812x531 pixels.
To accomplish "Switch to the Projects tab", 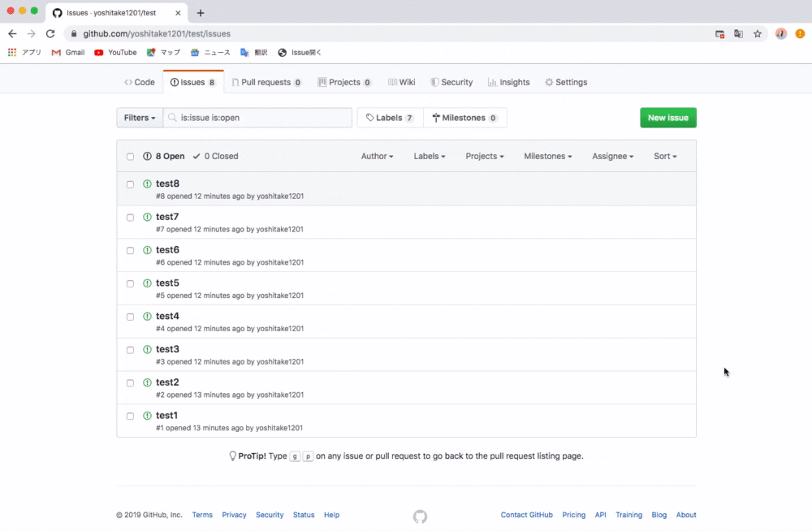I will [344, 82].
